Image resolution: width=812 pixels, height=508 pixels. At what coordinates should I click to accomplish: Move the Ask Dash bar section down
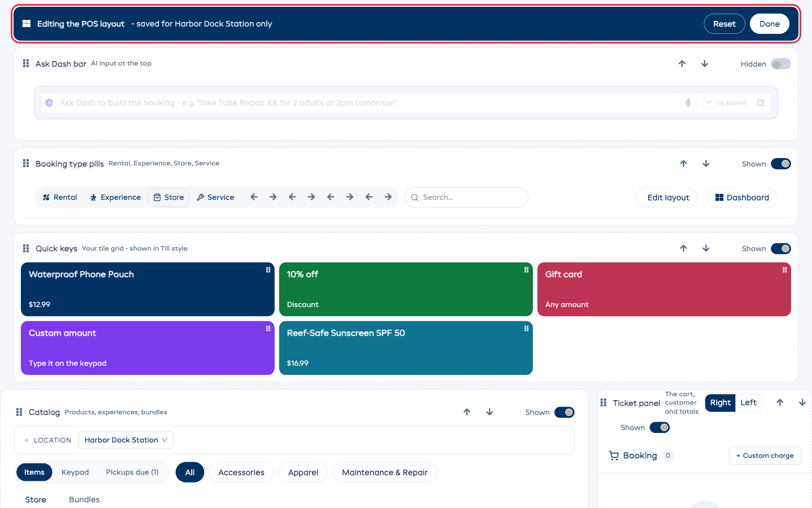705,64
